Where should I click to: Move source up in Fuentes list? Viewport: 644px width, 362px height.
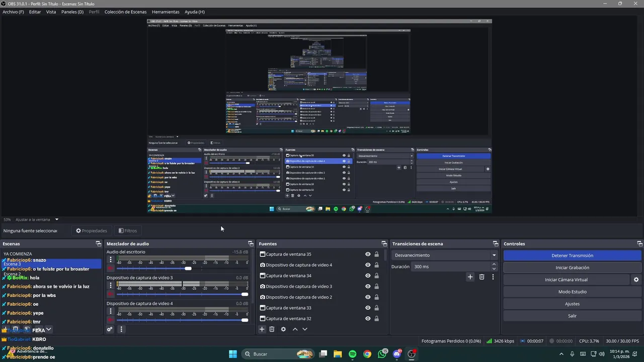tap(295, 329)
